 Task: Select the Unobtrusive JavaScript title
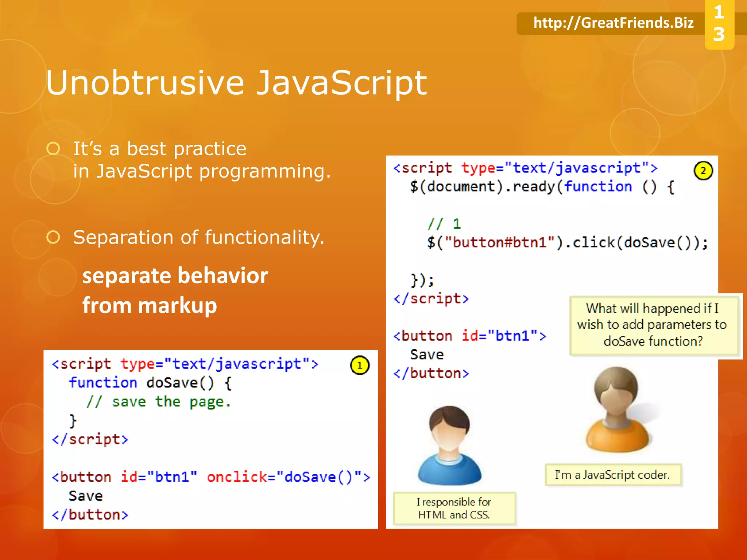click(x=236, y=83)
